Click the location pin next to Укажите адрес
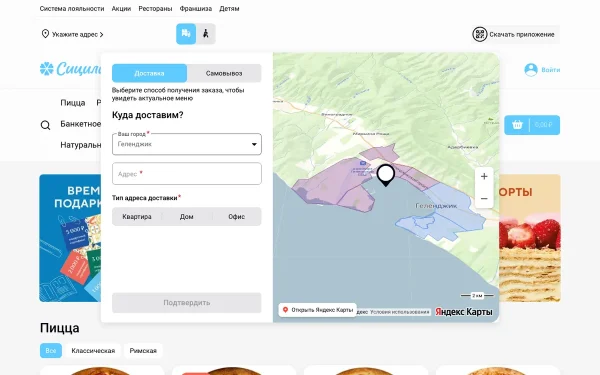Viewport: 600px width, 375px height. 45,34
